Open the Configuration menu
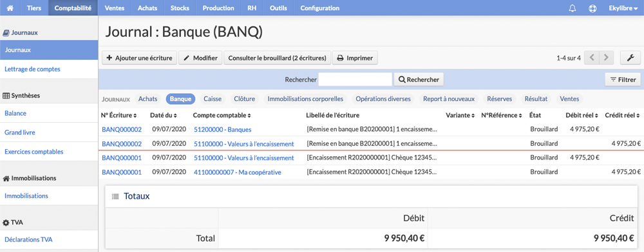The height and width of the screenshot is (252, 644). click(319, 8)
